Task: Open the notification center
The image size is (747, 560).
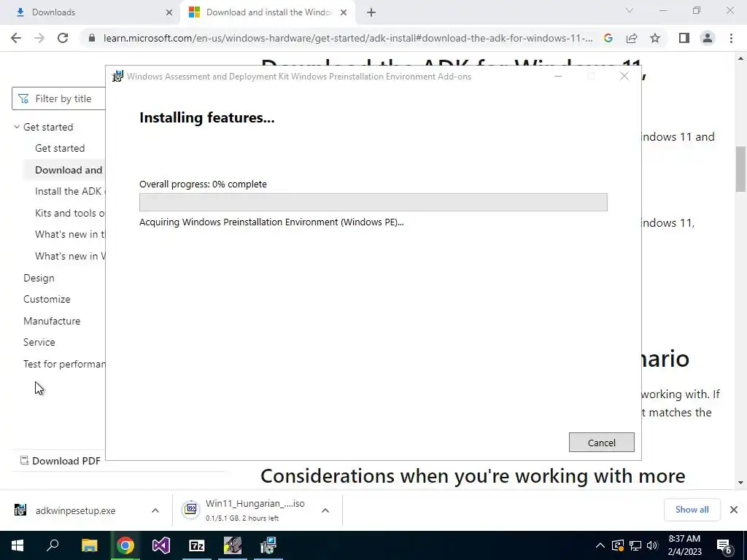Action: click(x=724, y=545)
